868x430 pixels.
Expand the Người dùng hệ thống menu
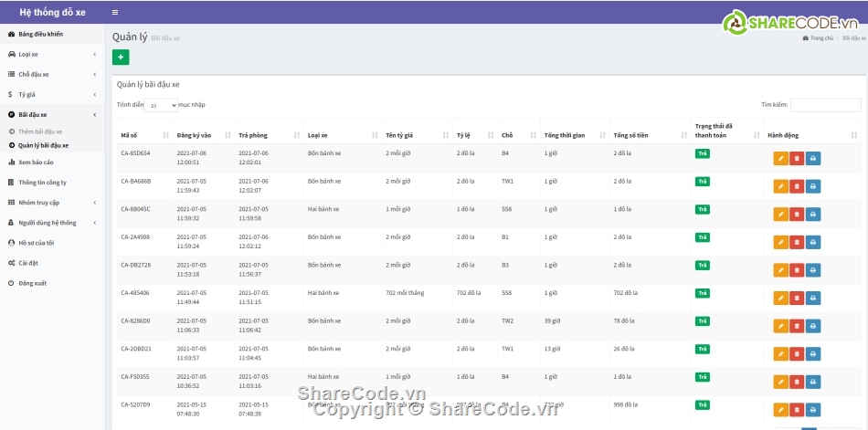point(52,223)
